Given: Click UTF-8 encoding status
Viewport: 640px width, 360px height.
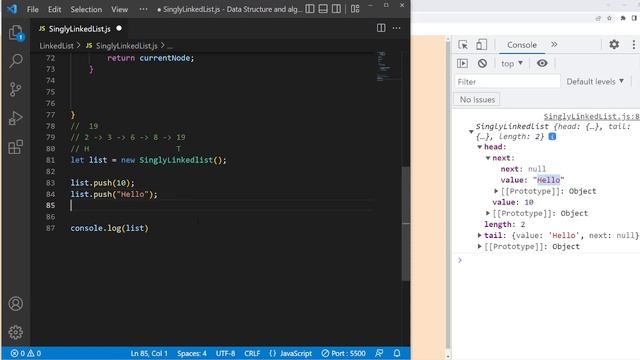Looking at the screenshot, I should pos(225,353).
